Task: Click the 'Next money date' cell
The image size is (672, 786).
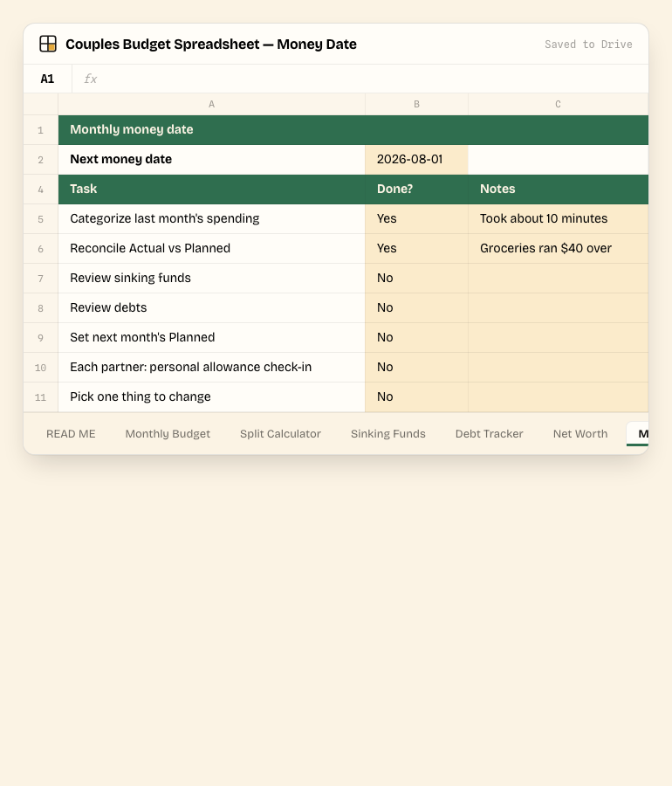Action: pyautogui.click(x=212, y=160)
